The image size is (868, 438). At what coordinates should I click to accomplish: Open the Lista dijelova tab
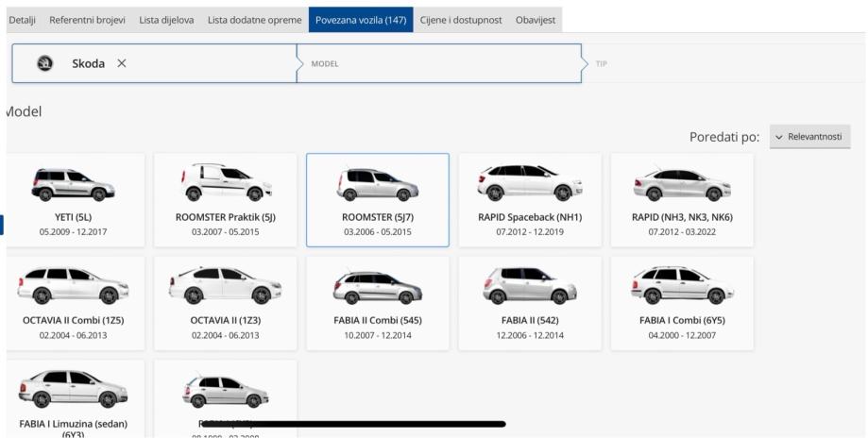tap(166, 20)
